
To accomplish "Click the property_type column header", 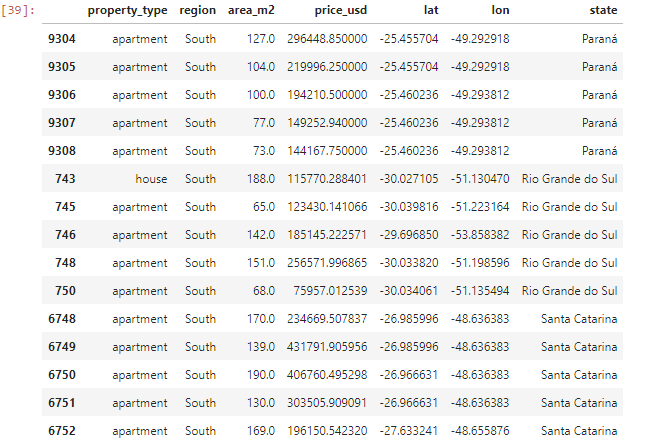I will coord(127,11).
